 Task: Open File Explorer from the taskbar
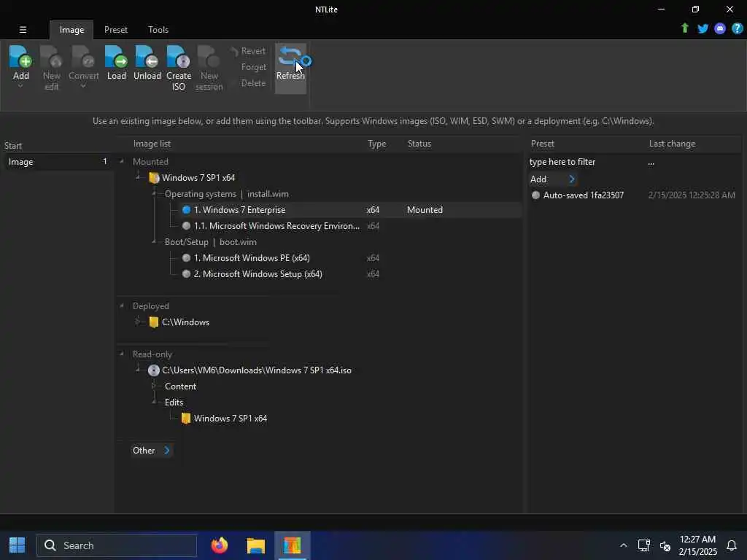(256, 545)
